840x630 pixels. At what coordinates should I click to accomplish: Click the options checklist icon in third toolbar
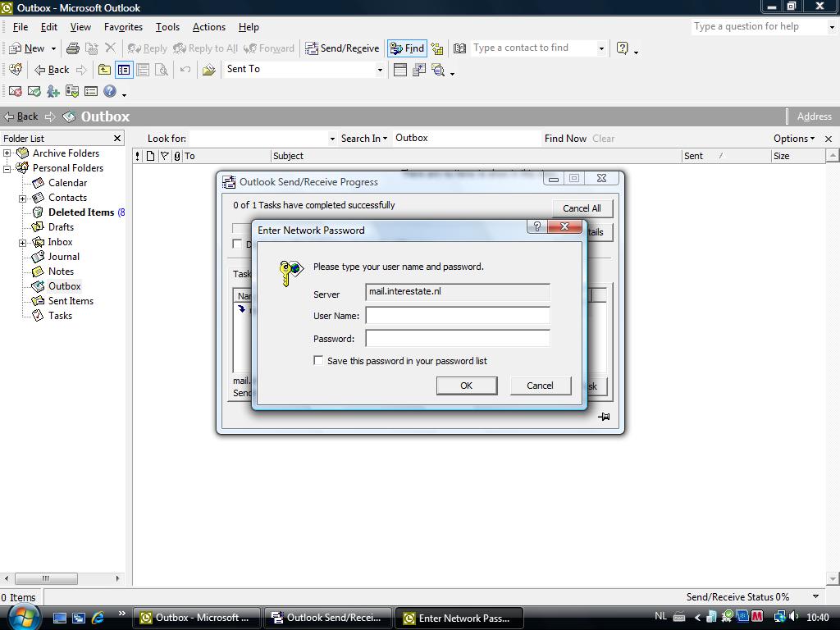(x=72, y=92)
